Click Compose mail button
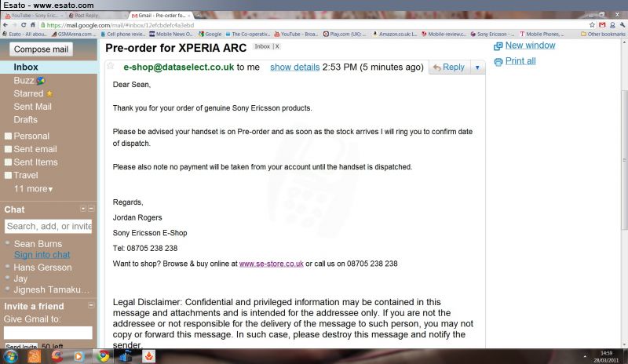 point(41,49)
